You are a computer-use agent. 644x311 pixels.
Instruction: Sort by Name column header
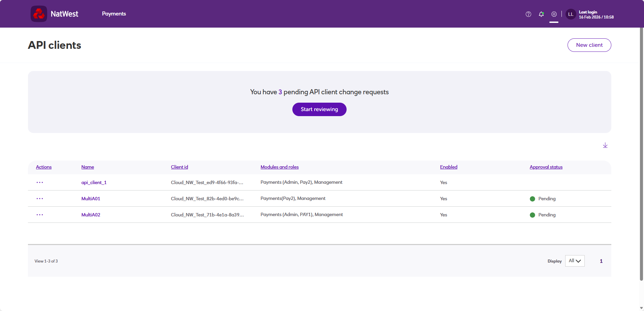click(x=88, y=167)
